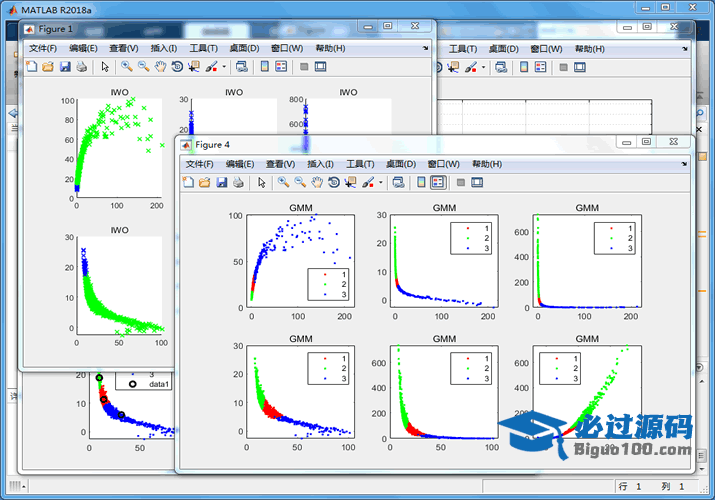Open 帮助(H) menu in Figure 1
Viewport: 715px width, 500px height.
pyautogui.click(x=330, y=48)
